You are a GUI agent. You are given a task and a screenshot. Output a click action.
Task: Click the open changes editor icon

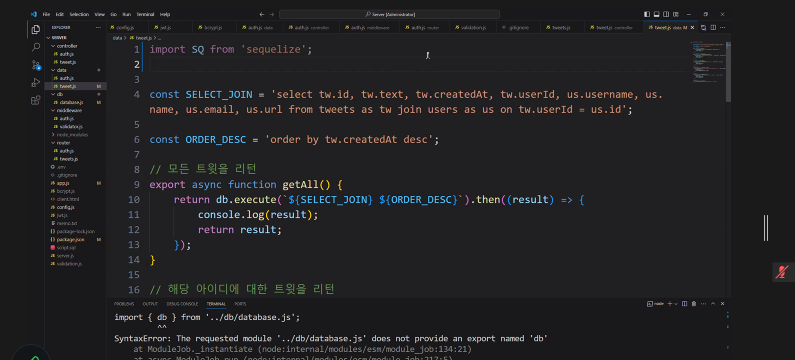click(703, 27)
